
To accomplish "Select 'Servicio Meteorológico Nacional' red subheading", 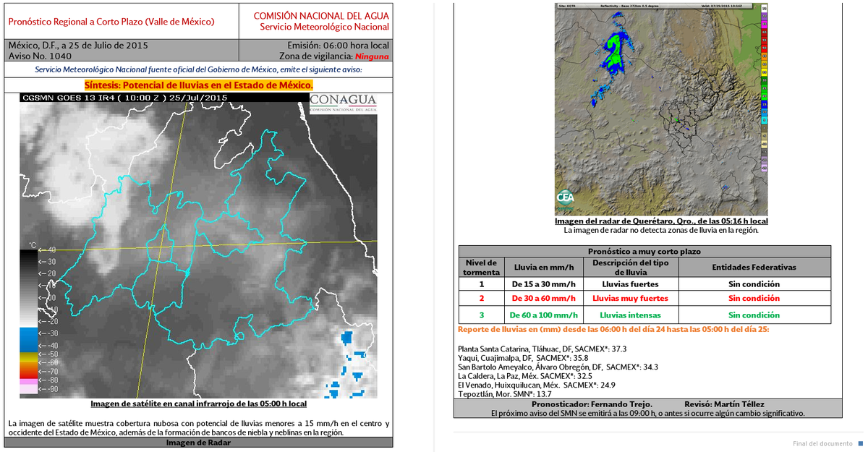I will click(325, 27).
